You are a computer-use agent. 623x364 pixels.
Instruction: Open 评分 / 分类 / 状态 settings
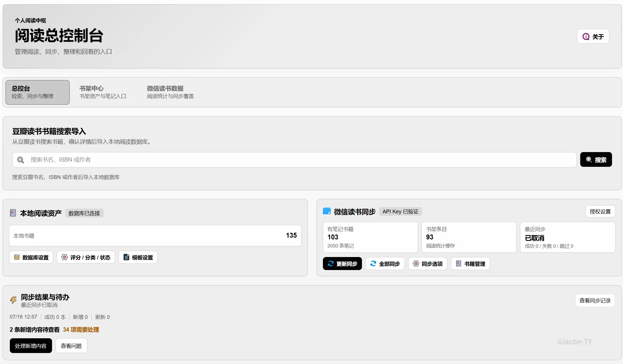coord(86,257)
